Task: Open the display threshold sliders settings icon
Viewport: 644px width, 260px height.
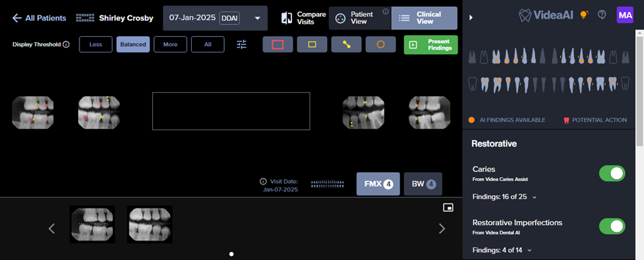Action: coord(242,44)
